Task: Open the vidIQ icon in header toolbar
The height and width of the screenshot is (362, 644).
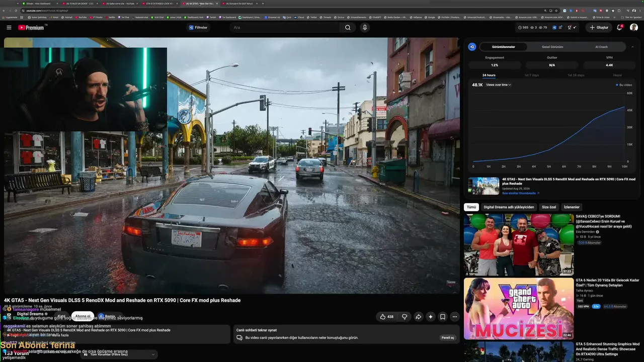Action: click(x=554, y=28)
